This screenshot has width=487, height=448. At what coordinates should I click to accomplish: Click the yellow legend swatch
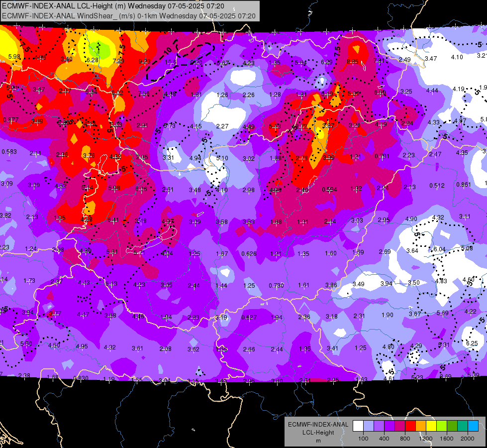[431, 426]
